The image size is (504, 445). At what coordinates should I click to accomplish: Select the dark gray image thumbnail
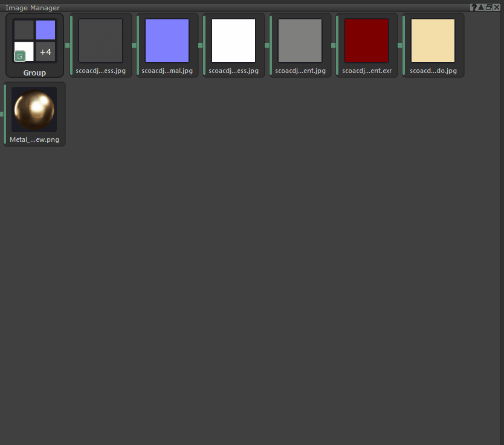pos(100,40)
